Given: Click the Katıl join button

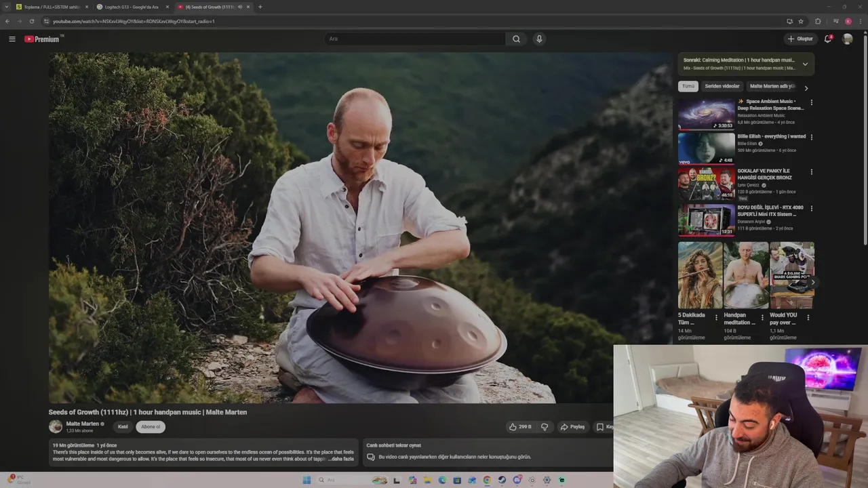Looking at the screenshot, I should point(123,427).
